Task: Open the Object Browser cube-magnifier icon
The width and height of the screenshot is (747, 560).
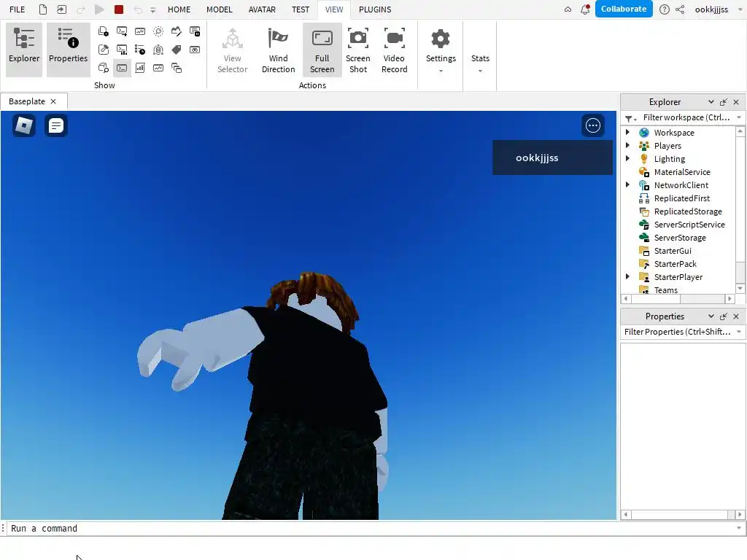Action: click(104, 68)
